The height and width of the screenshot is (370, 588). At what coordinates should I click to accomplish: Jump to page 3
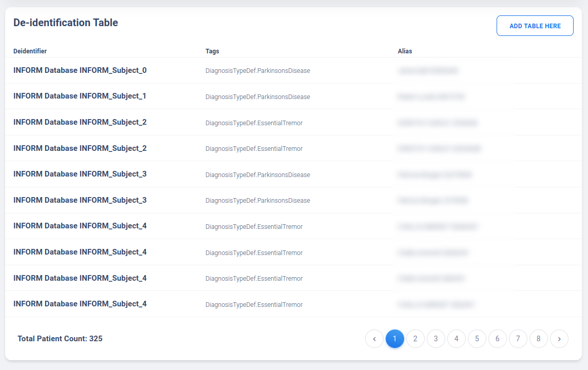pyautogui.click(x=435, y=339)
